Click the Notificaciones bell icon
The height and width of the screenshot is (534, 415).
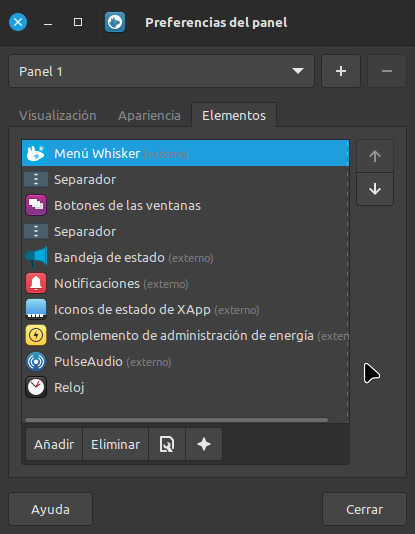[x=36, y=283]
